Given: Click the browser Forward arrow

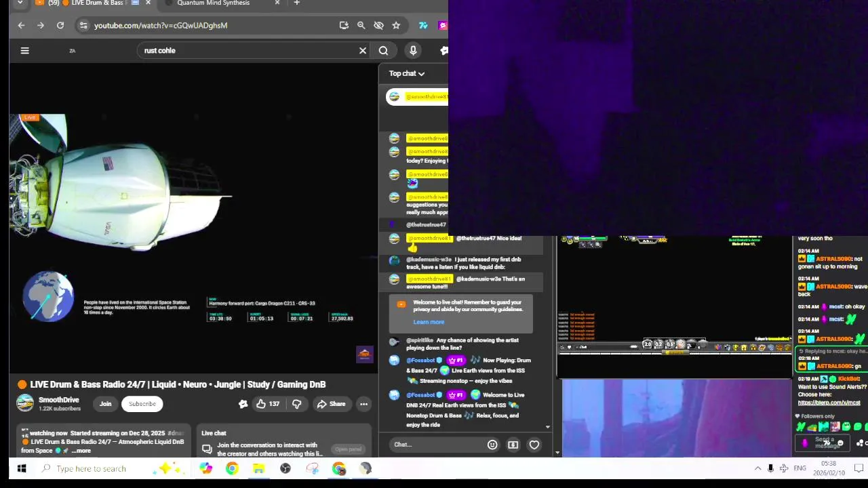Looking at the screenshot, I should (x=41, y=26).
